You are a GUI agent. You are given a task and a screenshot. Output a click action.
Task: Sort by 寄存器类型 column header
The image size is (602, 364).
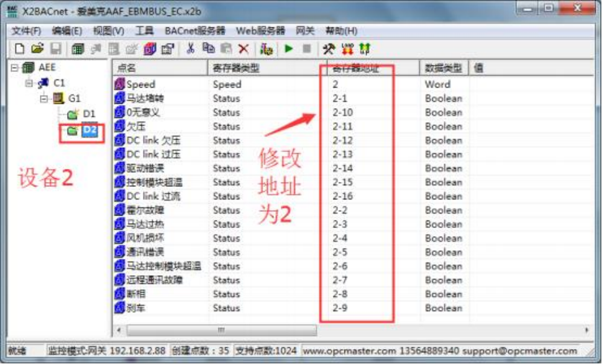point(267,68)
